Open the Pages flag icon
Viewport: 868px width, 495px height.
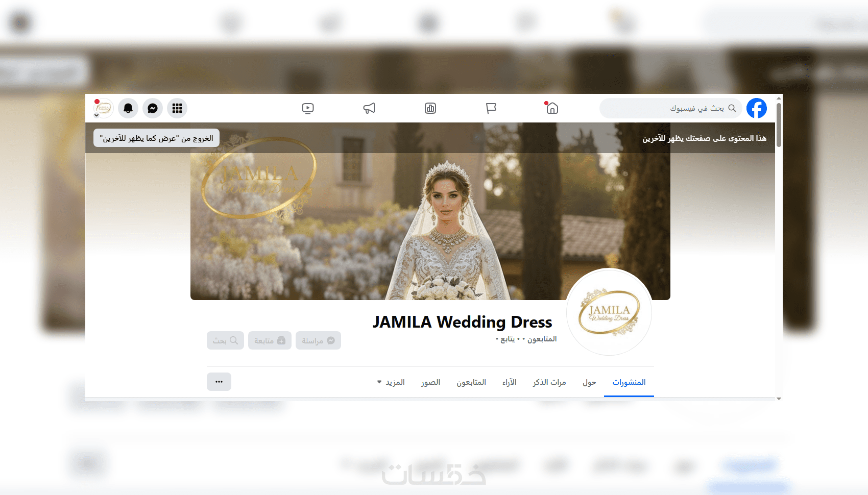click(x=491, y=108)
